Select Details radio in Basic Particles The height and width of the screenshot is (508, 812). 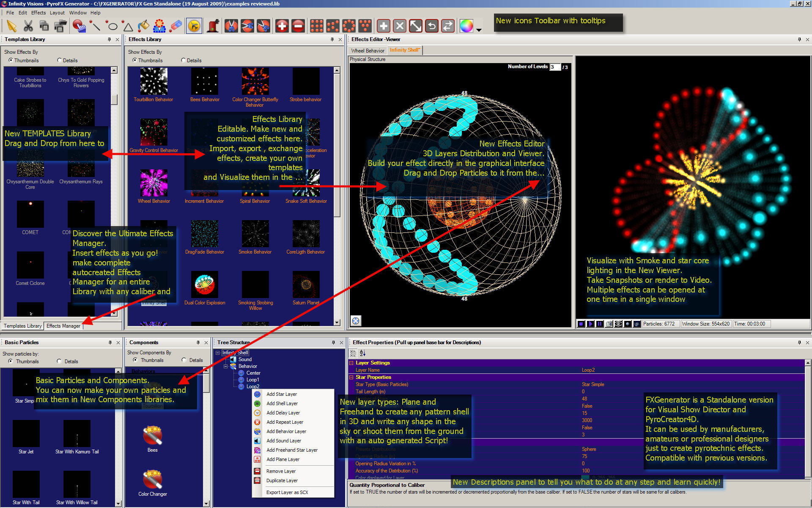click(59, 362)
